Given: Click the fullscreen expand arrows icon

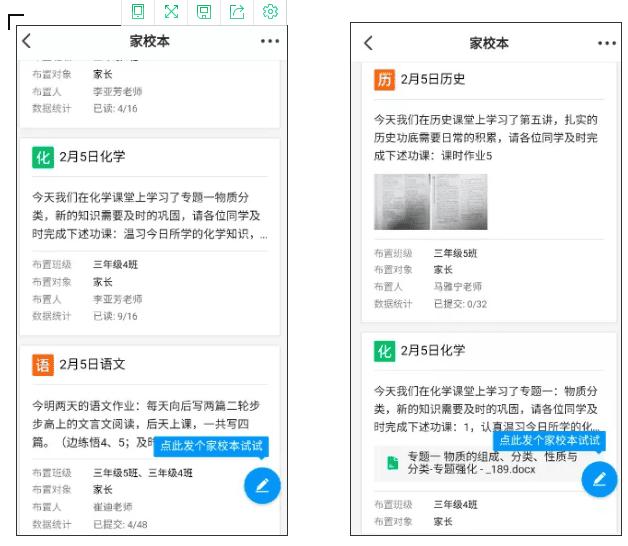Looking at the screenshot, I should (x=171, y=11).
